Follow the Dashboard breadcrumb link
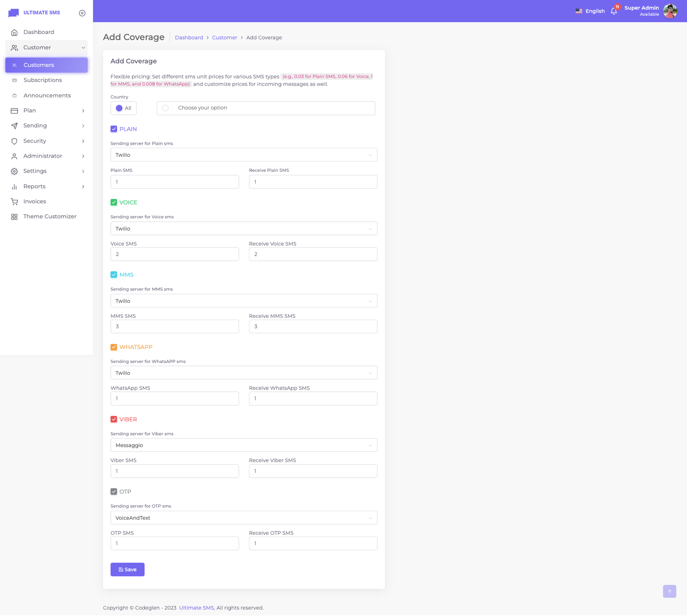687x616 pixels. 189,38
